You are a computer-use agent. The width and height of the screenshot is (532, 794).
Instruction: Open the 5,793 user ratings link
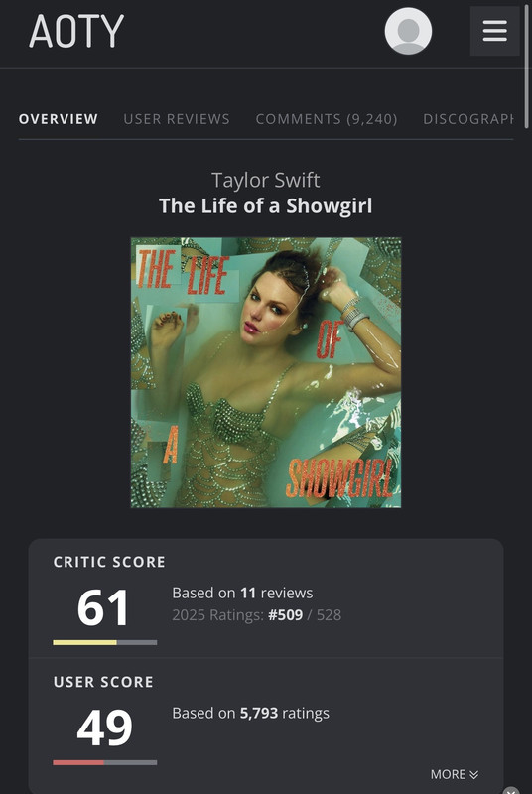tap(259, 713)
